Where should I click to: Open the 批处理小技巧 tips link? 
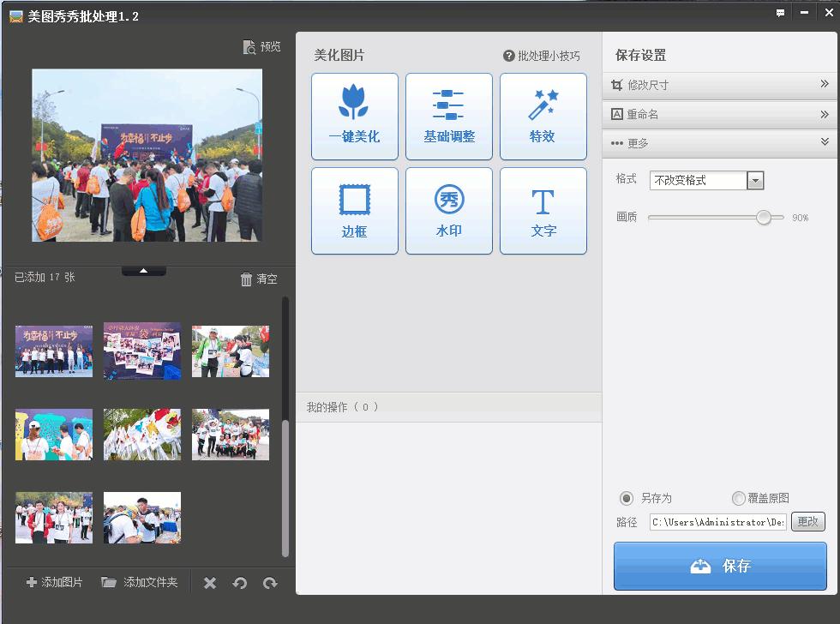pyautogui.click(x=542, y=56)
